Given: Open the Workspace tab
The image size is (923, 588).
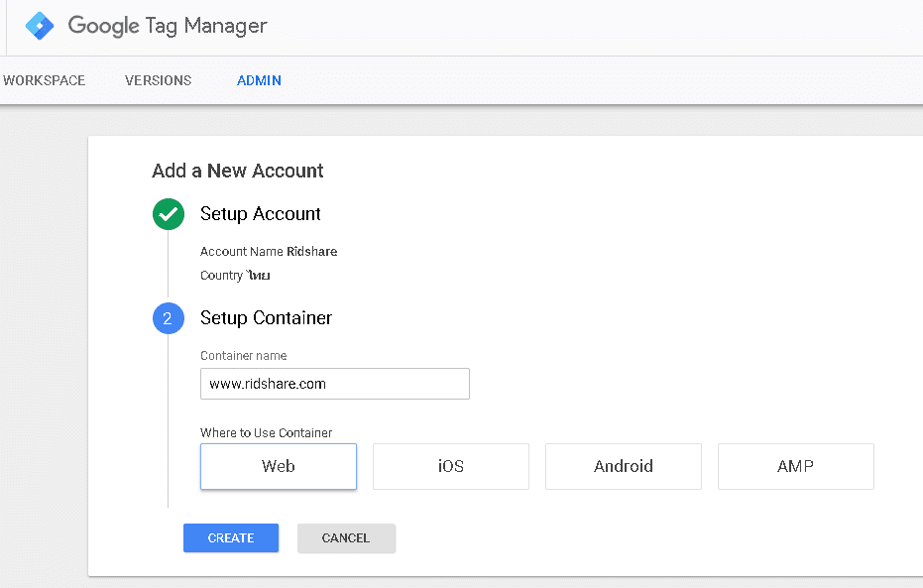Looking at the screenshot, I should coord(45,80).
